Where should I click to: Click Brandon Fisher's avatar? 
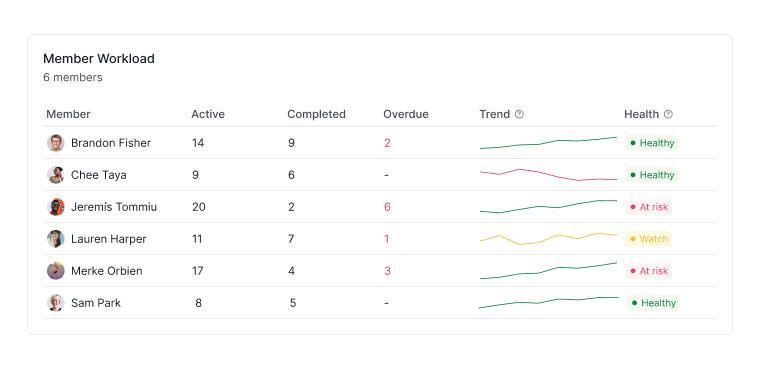(56, 143)
